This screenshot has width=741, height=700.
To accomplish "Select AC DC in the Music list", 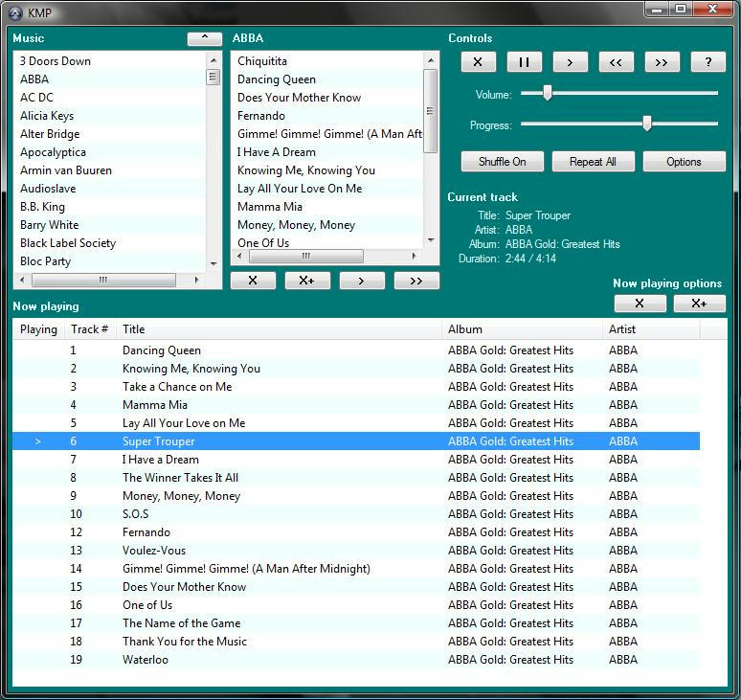I will [110, 98].
